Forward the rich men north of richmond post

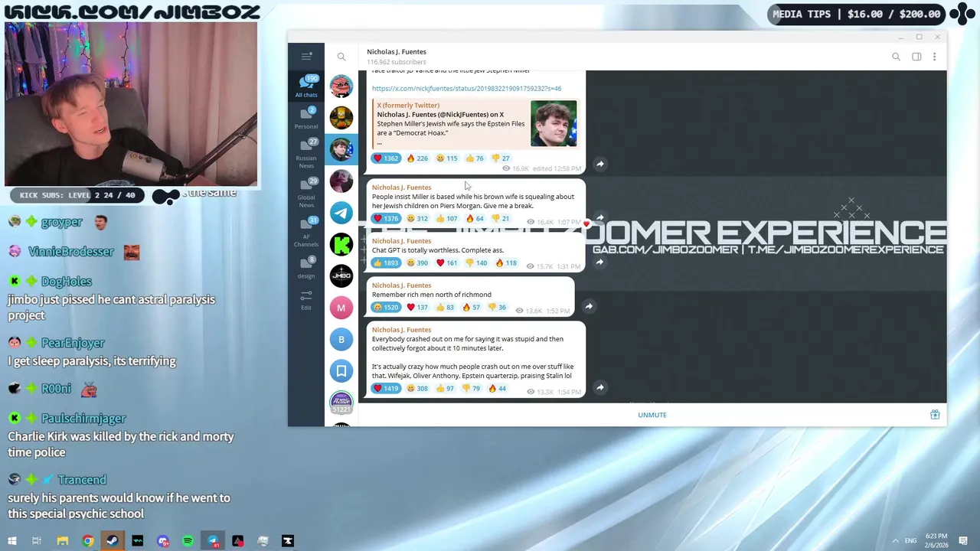tap(589, 306)
